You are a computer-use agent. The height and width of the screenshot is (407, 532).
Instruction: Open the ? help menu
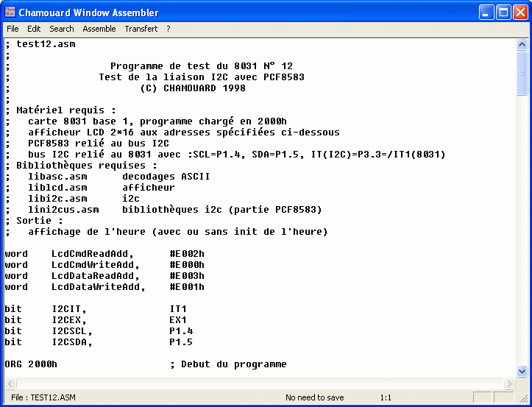(169, 29)
